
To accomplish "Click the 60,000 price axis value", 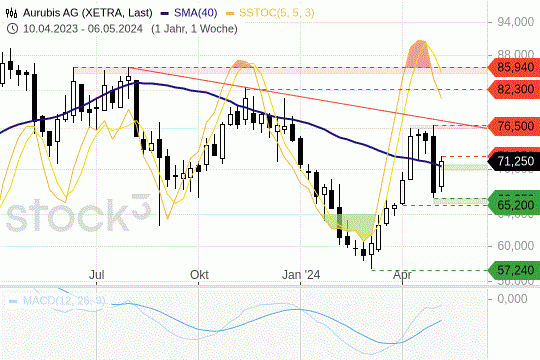I will [x=516, y=246].
